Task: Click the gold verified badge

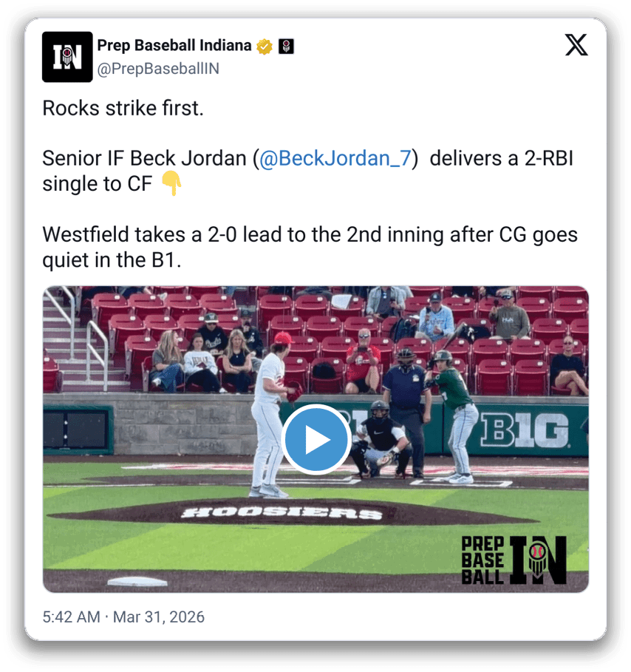Action: click(x=265, y=47)
